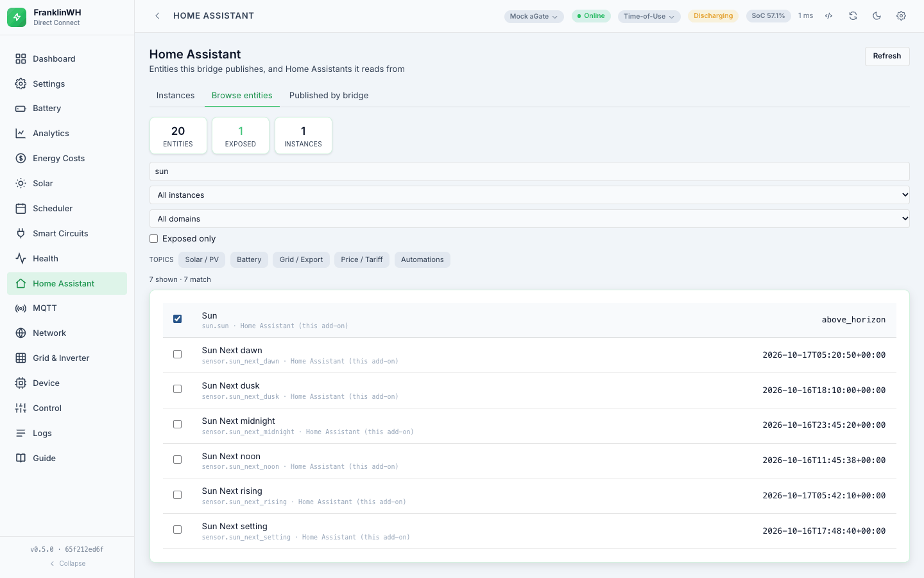Open Solar sun icon in sidebar
The image size is (924, 578).
coord(21,184)
